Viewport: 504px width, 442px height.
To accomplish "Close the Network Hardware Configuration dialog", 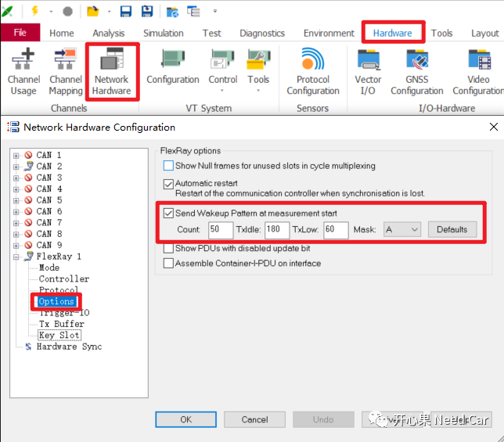I will (x=494, y=127).
